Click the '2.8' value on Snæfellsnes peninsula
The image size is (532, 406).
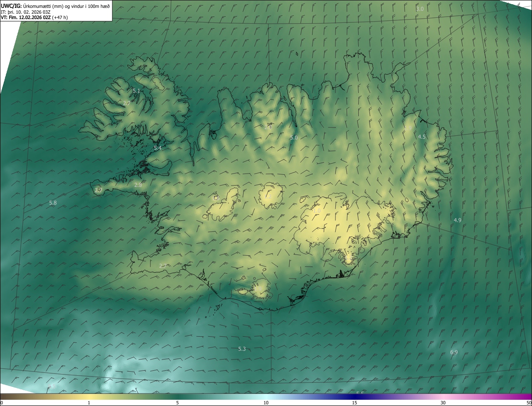[x=138, y=185]
